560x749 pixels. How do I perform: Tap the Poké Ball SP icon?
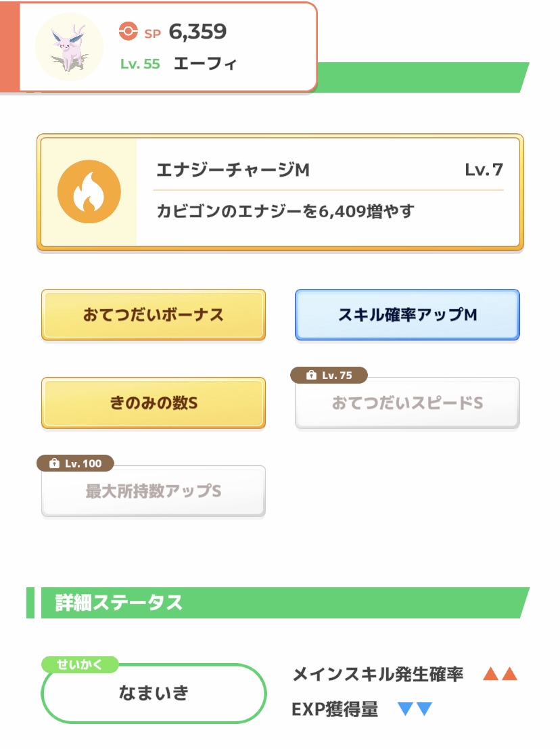[128, 31]
